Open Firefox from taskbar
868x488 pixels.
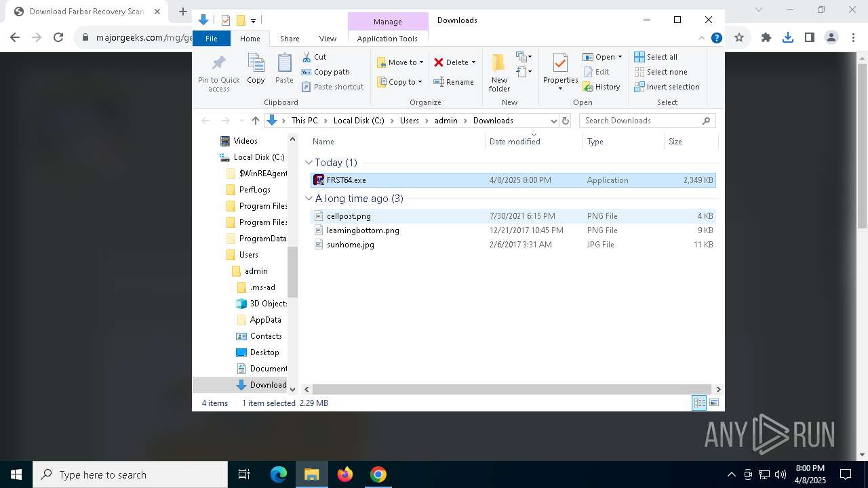tap(345, 474)
